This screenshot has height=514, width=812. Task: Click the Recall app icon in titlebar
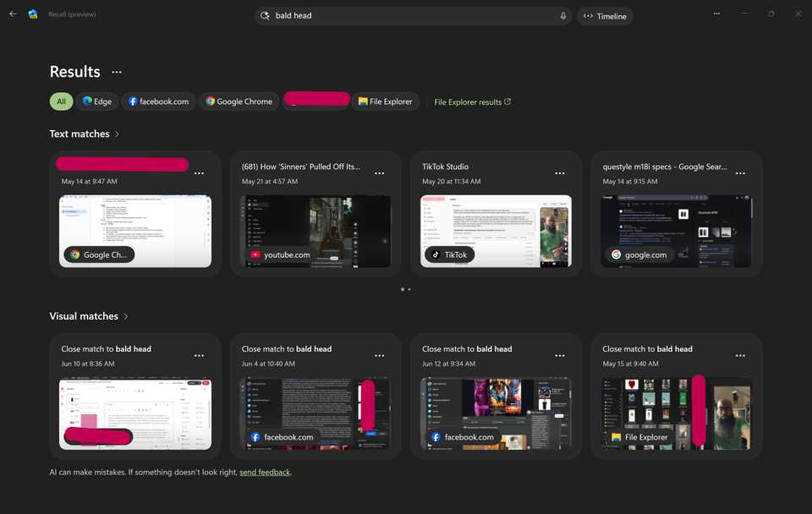pyautogui.click(x=33, y=14)
